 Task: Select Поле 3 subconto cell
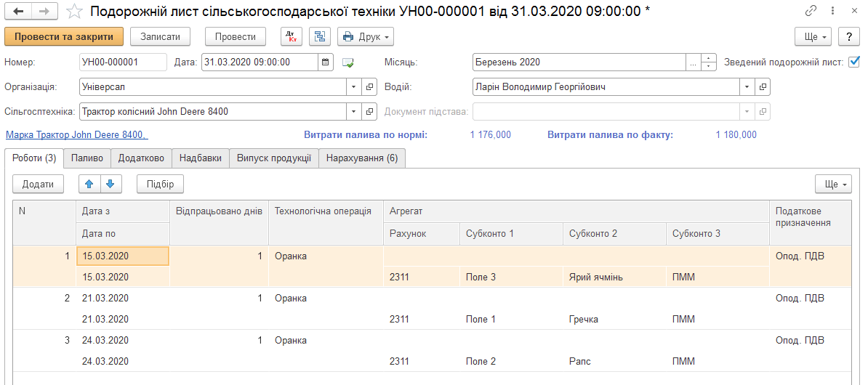[511, 277]
